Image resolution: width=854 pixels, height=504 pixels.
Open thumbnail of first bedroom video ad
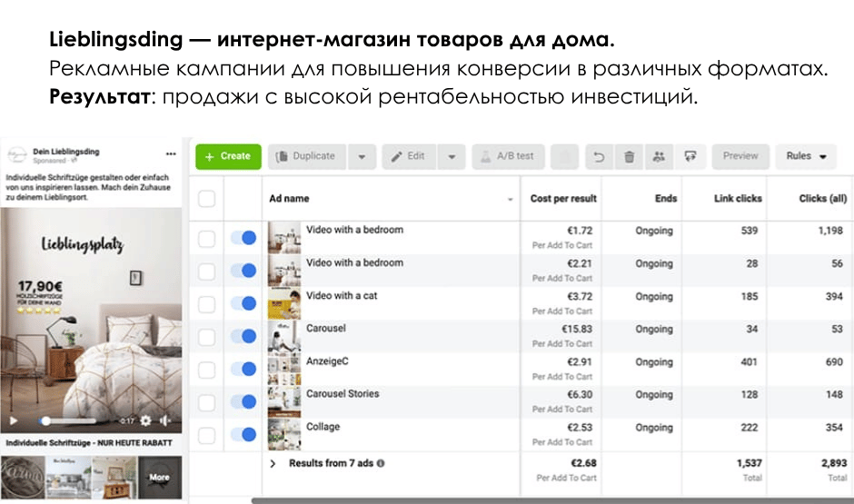pyautogui.click(x=283, y=237)
